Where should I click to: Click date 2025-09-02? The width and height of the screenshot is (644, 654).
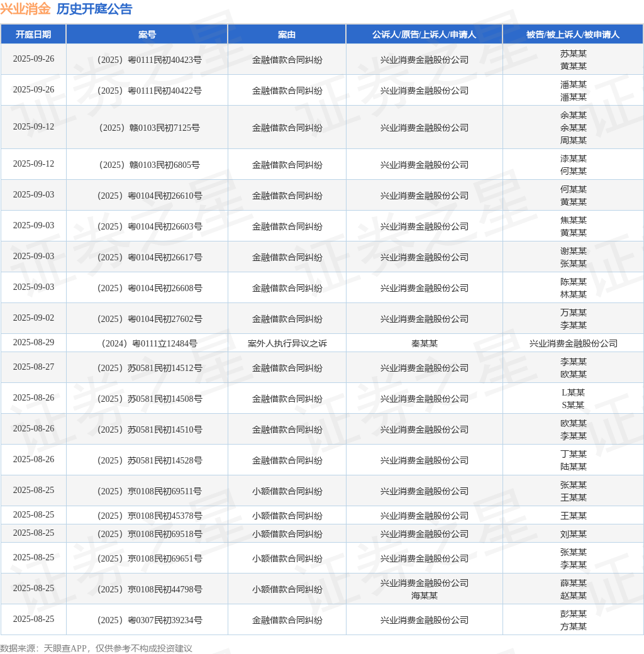pyautogui.click(x=33, y=318)
